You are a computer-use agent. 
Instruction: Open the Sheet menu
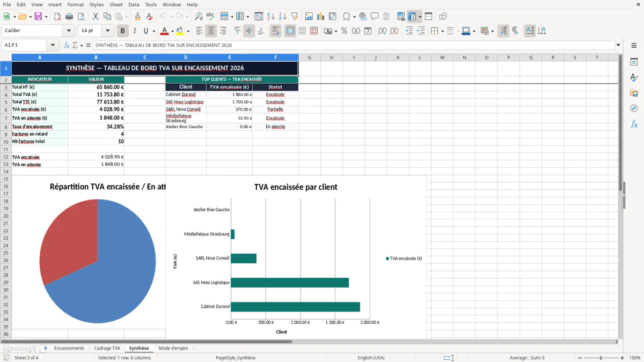coord(116,4)
